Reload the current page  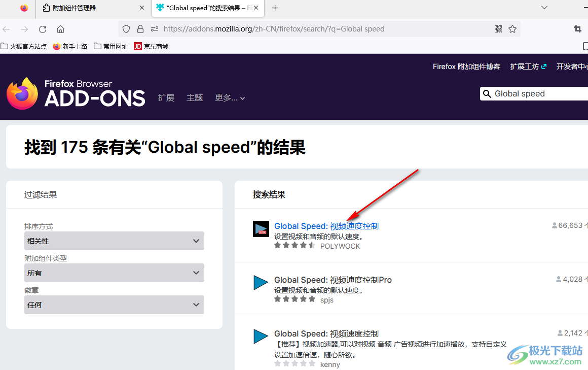[43, 29]
